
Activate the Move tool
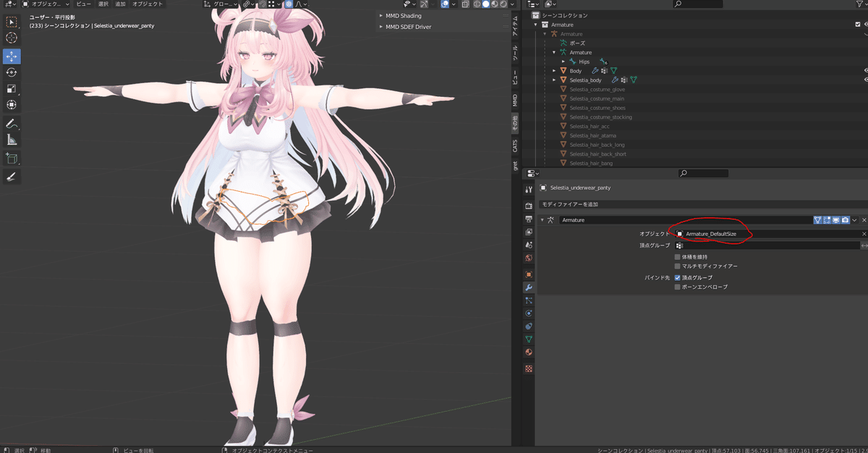(12, 56)
